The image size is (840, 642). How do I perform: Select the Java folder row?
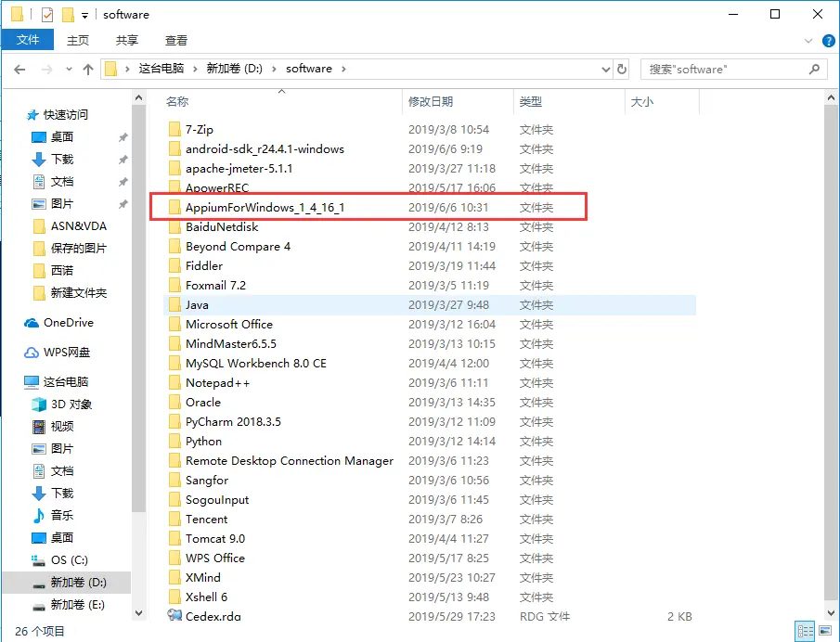point(429,304)
